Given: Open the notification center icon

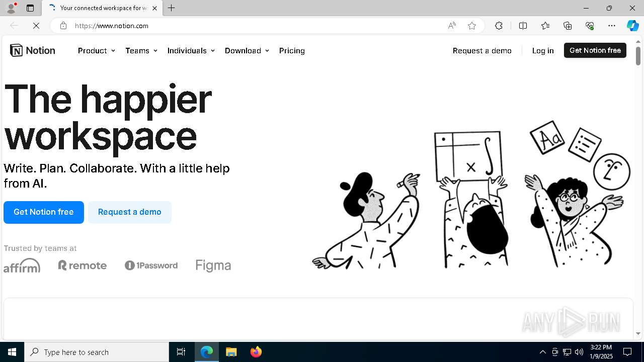Looking at the screenshot, I should point(627,352).
